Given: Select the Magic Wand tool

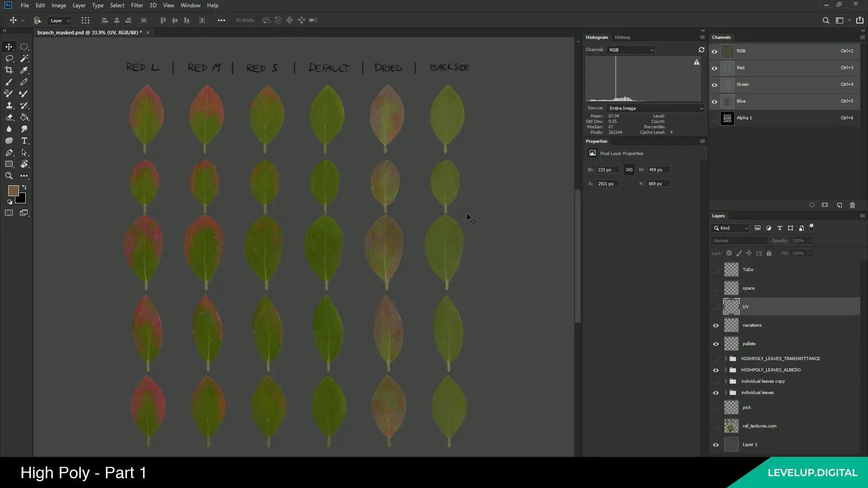Looking at the screenshot, I should tap(24, 58).
